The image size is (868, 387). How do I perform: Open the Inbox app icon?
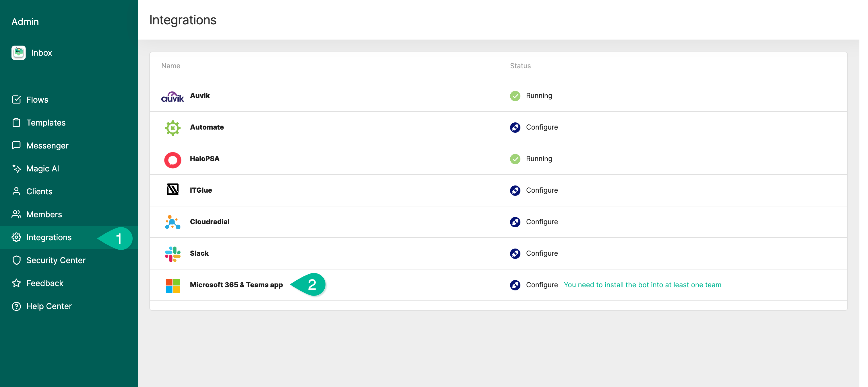coord(19,52)
